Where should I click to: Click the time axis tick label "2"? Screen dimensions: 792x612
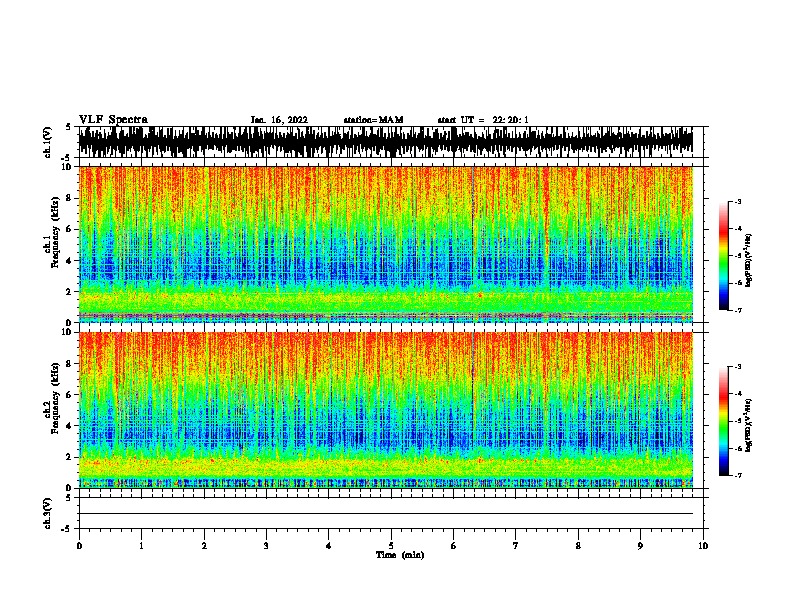coord(204,546)
